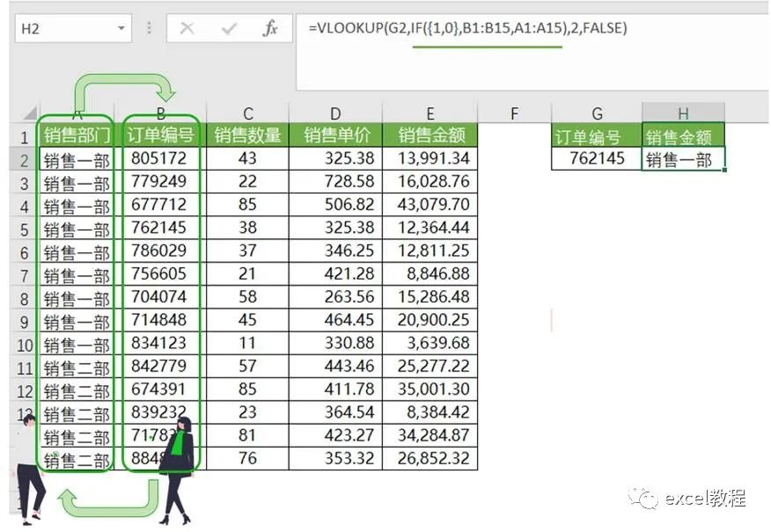Select column E header
Image resolution: width=771 pixels, height=532 pixels.
[x=430, y=113]
